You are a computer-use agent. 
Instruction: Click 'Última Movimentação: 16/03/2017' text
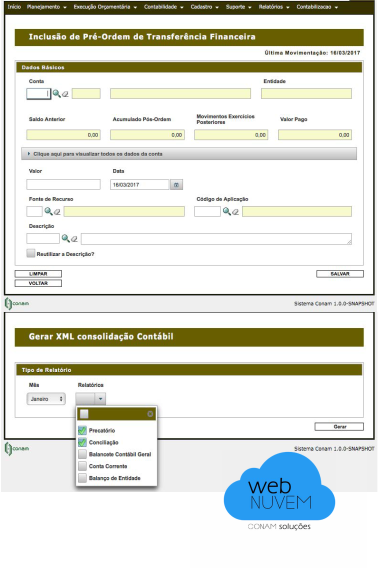coord(312,53)
